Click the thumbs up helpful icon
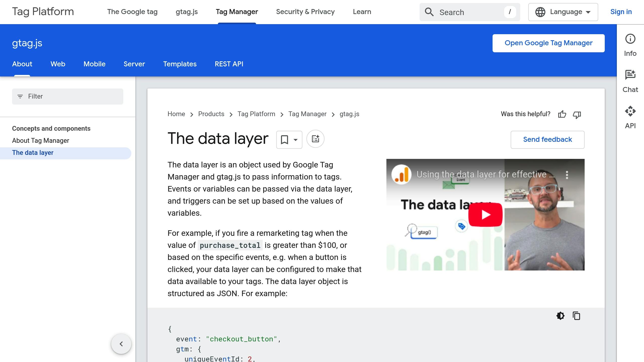644x362 pixels. 562,114
